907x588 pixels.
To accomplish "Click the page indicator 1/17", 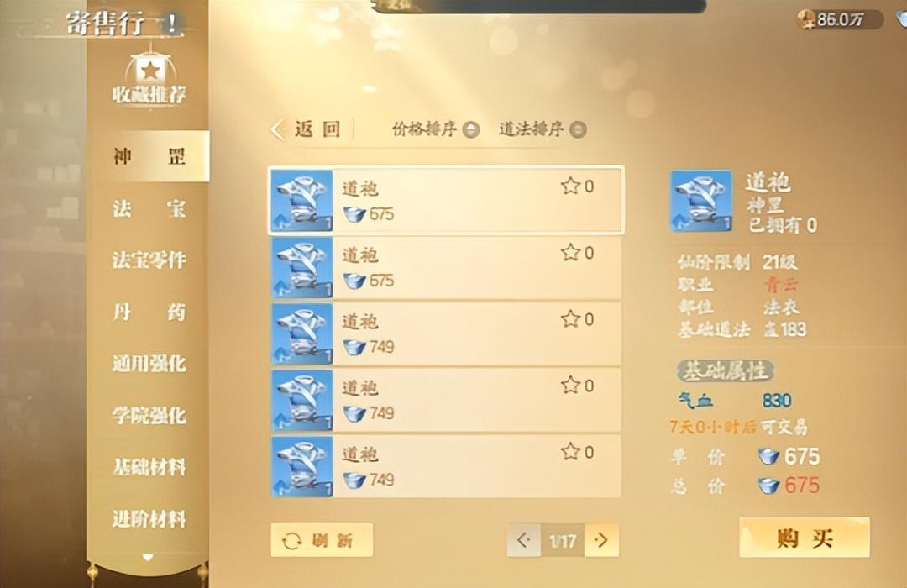I will pyautogui.click(x=563, y=541).
